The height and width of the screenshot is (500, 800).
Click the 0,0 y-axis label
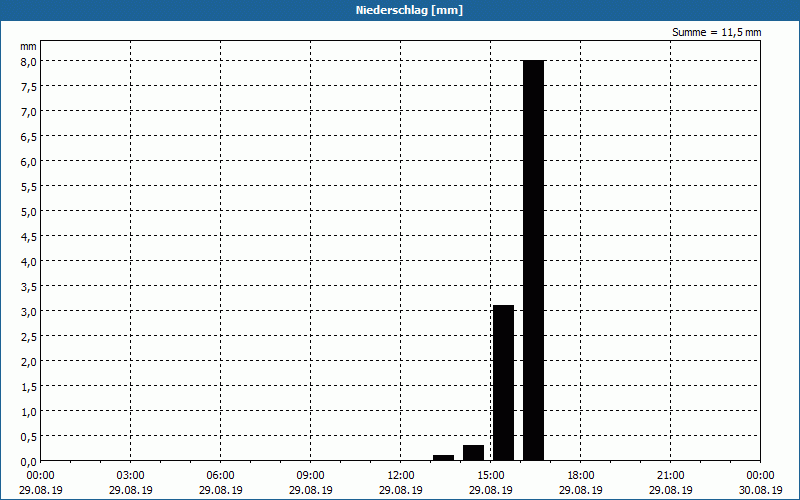[29, 461]
